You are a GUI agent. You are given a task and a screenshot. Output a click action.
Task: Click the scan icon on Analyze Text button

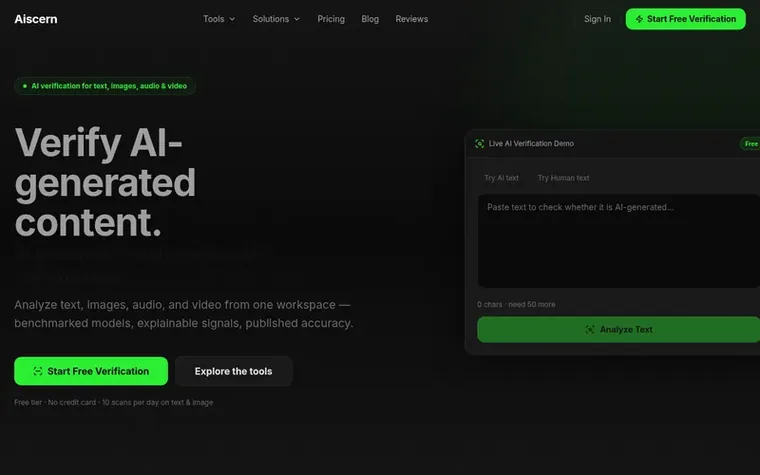click(590, 330)
